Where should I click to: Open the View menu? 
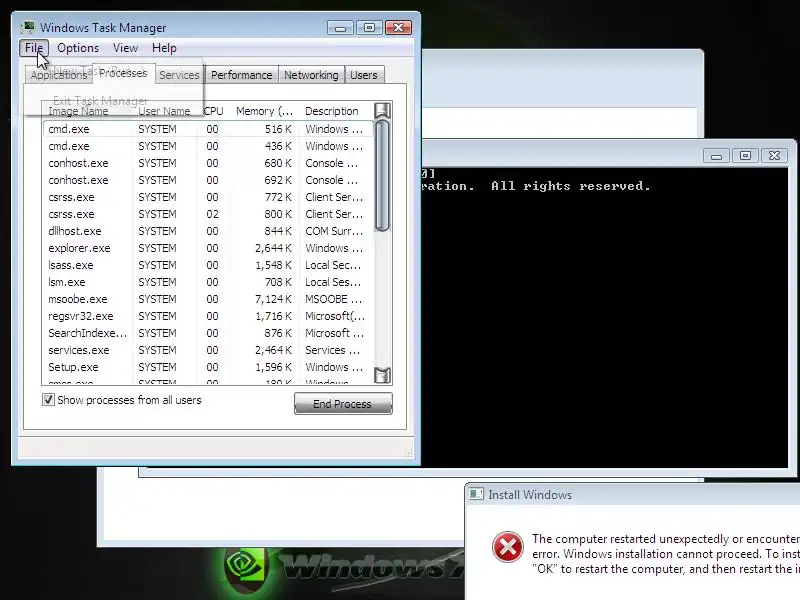tap(126, 48)
